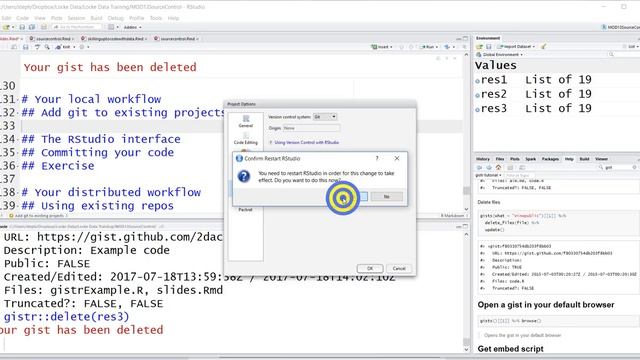Click the new file icon in main toolbar
Image resolution: width=640 pixels, height=360 pixels.
pos(6,27)
